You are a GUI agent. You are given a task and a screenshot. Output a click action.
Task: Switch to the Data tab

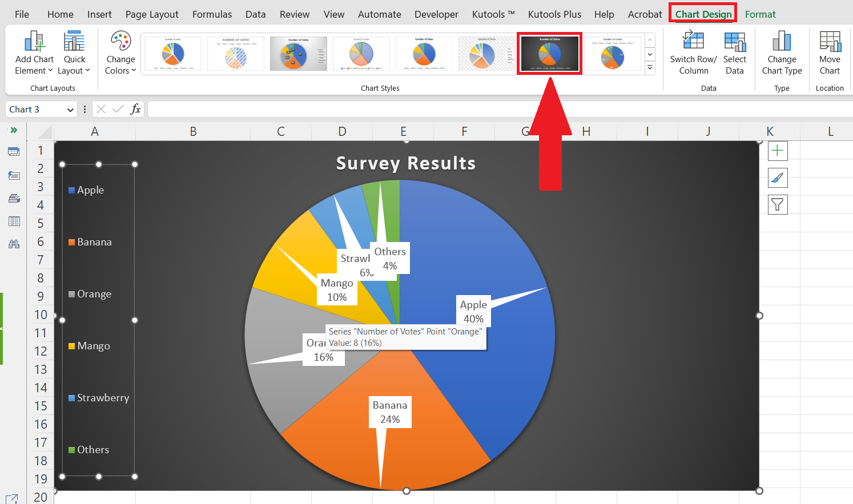[x=255, y=14]
